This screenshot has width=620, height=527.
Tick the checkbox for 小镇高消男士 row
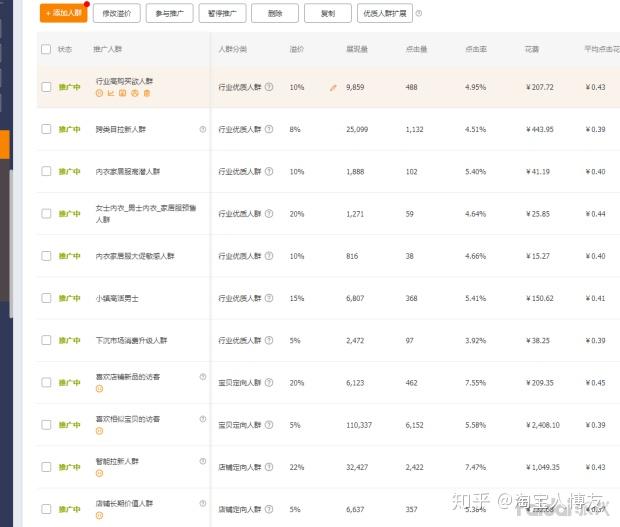pos(46,298)
